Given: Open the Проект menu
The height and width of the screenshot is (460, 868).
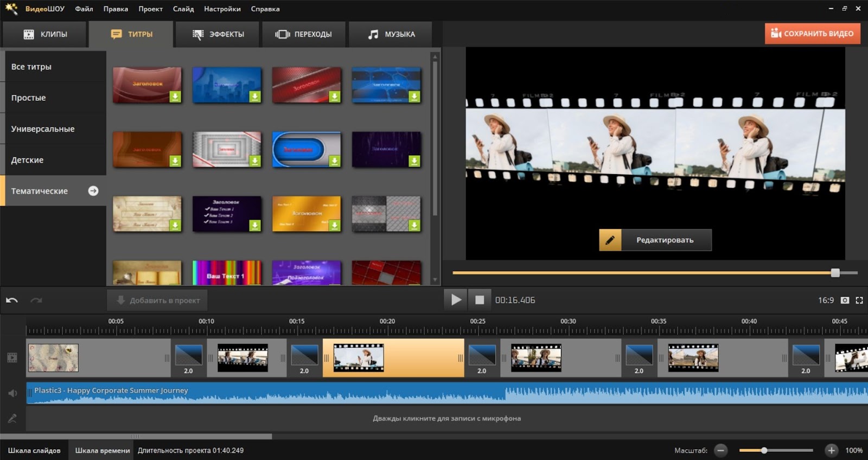Looking at the screenshot, I should click(x=150, y=9).
